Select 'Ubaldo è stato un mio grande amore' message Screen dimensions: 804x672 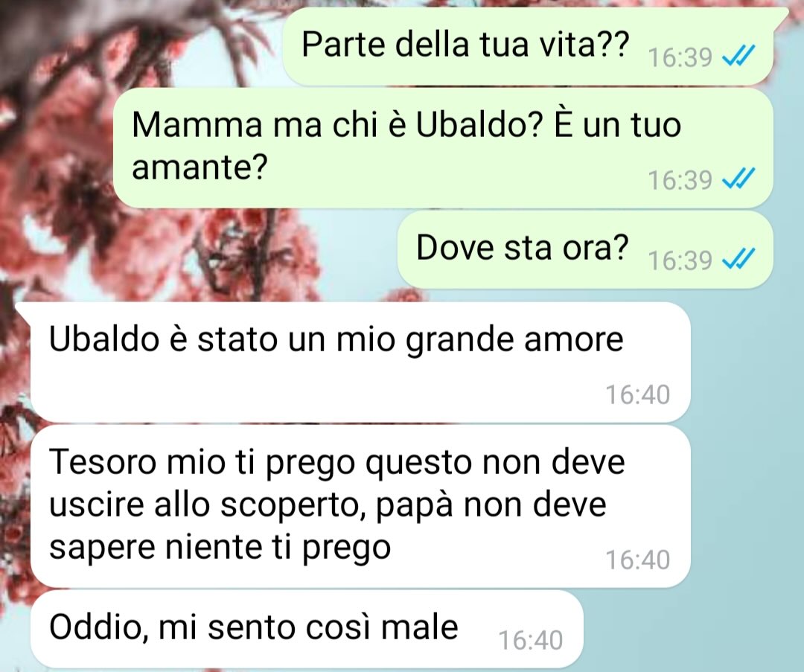[x=360, y=362]
